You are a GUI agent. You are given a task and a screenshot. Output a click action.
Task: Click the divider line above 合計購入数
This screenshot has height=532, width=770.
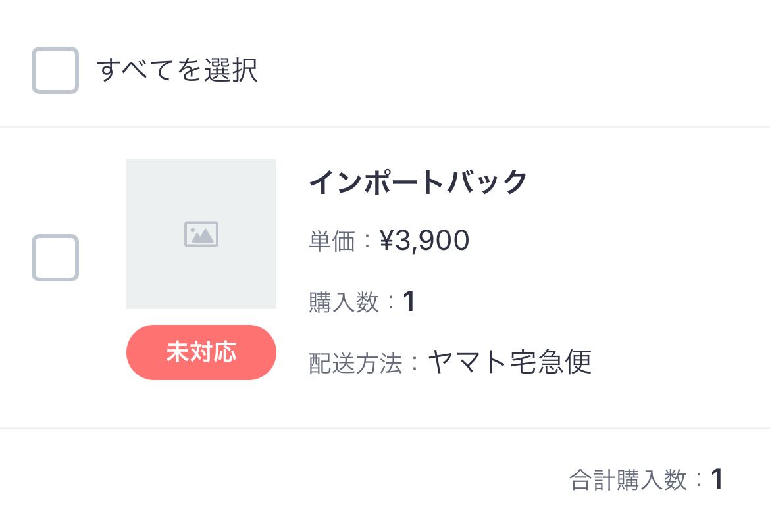click(385, 428)
